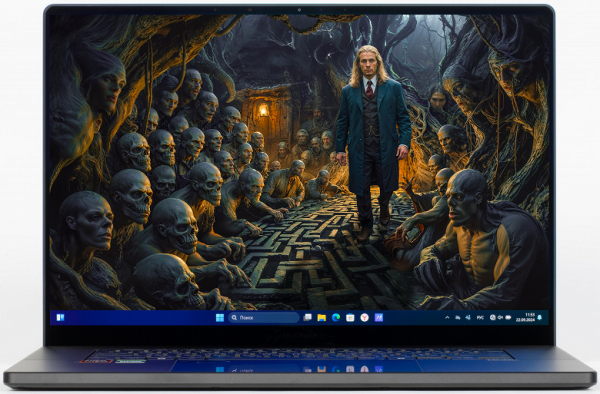Open Task View from the taskbar
The height and width of the screenshot is (394, 600).
tap(307, 317)
